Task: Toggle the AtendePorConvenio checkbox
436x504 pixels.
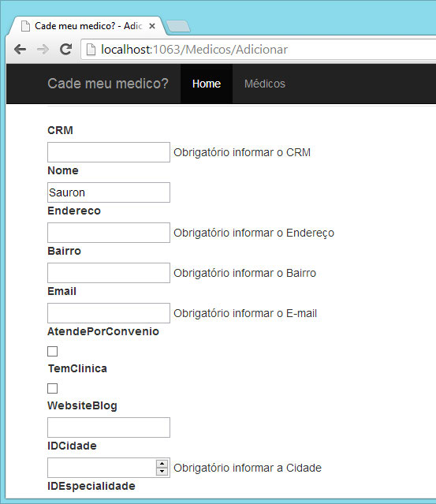Action: point(52,351)
